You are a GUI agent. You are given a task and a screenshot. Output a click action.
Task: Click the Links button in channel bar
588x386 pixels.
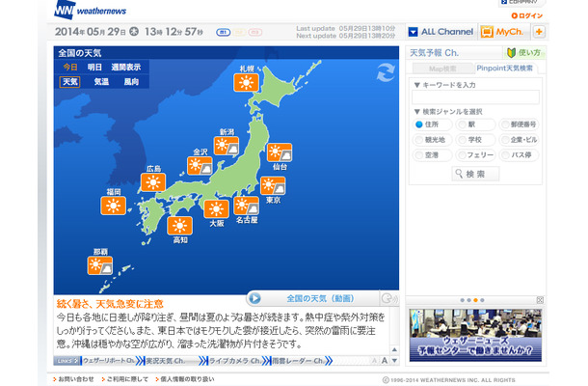pyautogui.click(x=67, y=361)
